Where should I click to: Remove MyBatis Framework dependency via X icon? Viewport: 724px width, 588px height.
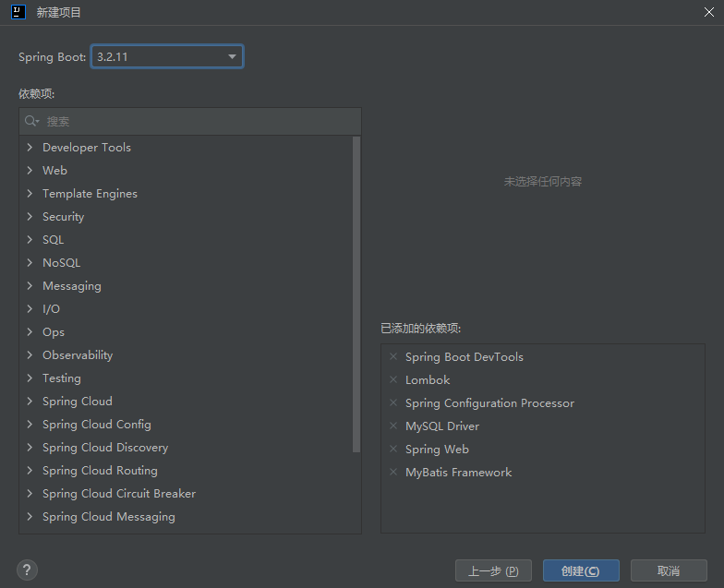[393, 472]
